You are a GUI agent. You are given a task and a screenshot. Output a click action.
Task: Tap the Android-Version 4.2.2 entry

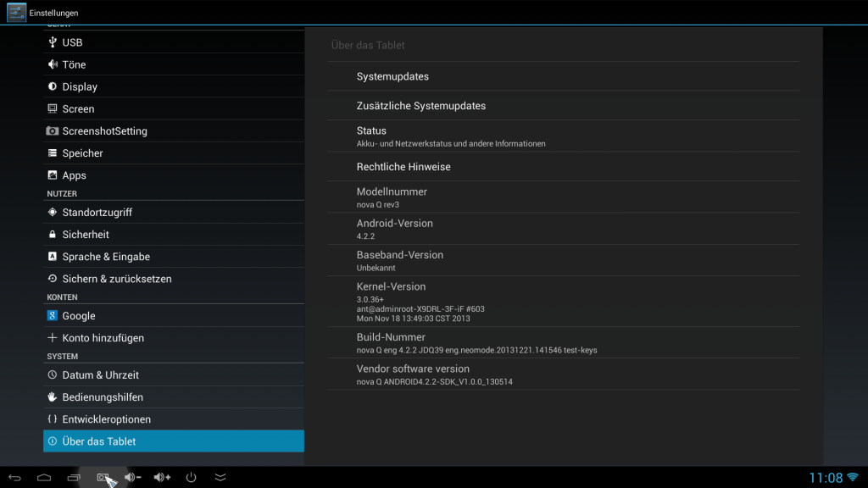[x=564, y=229]
